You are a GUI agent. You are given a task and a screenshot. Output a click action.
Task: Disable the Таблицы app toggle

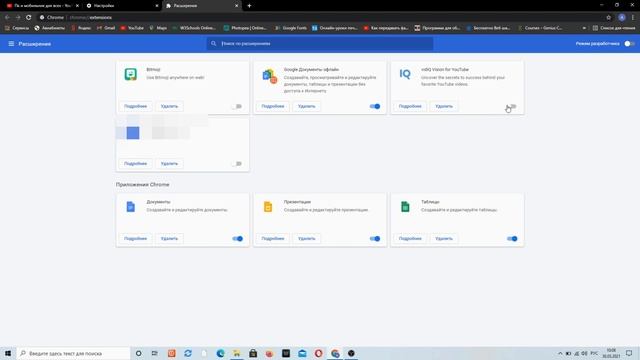[512, 239]
